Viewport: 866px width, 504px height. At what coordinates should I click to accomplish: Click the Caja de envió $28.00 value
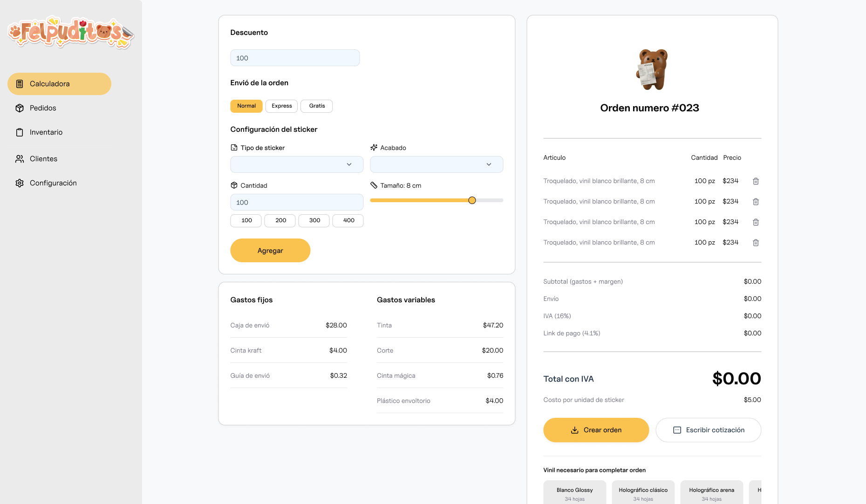point(336,325)
